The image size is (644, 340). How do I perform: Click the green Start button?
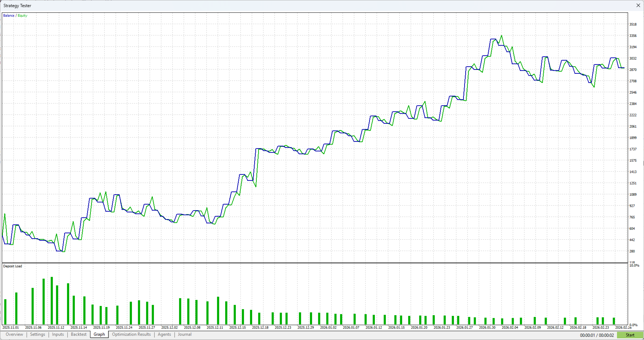630,335
